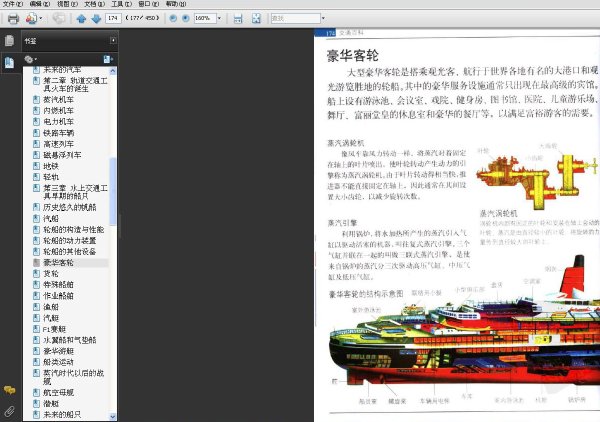Click bookmarks list scroll down arrow

click(112, 416)
